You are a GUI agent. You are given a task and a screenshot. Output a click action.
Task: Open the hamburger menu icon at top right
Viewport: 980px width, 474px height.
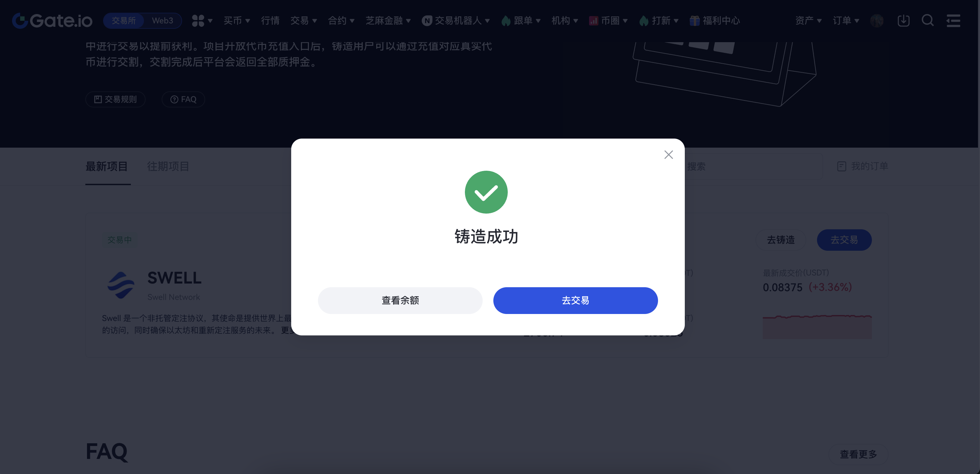(x=953, y=20)
